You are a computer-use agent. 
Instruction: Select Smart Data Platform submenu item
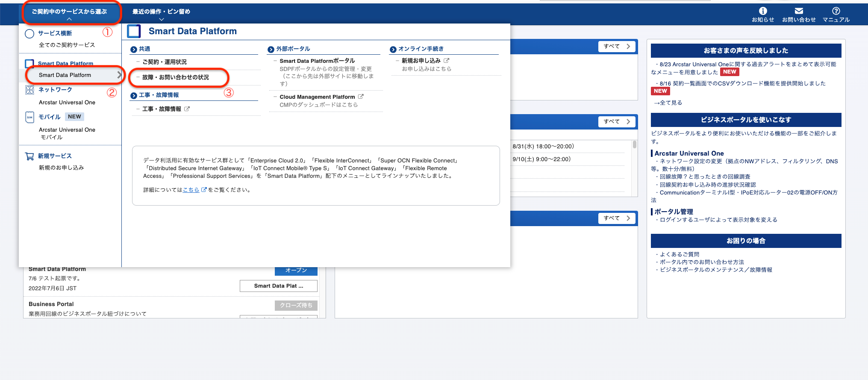tap(65, 75)
